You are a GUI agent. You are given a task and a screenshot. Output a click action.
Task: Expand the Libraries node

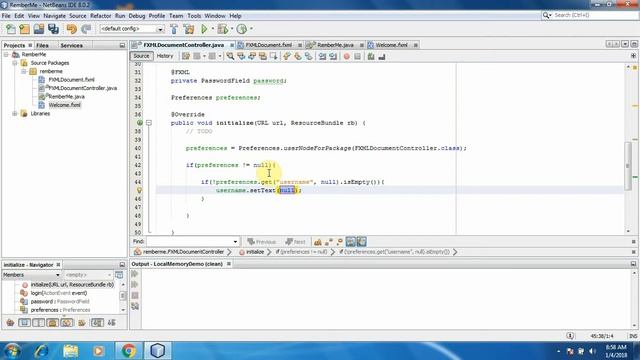coord(15,113)
